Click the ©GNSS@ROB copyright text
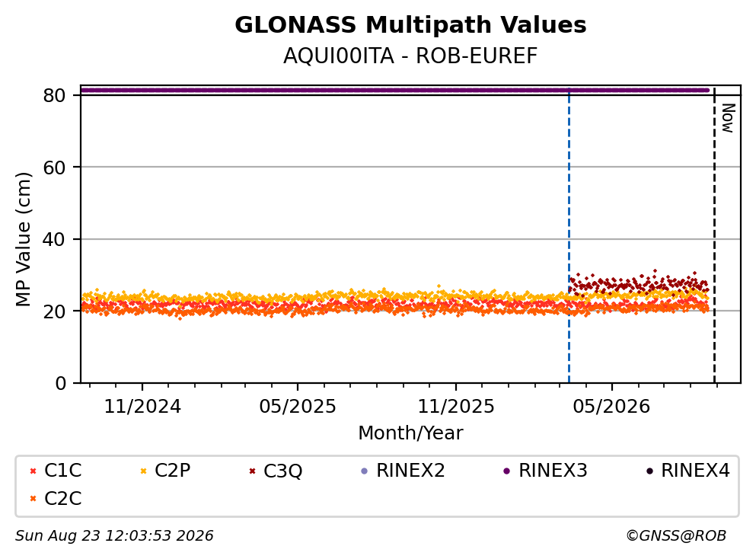The height and width of the screenshot is (559, 756). [x=676, y=536]
